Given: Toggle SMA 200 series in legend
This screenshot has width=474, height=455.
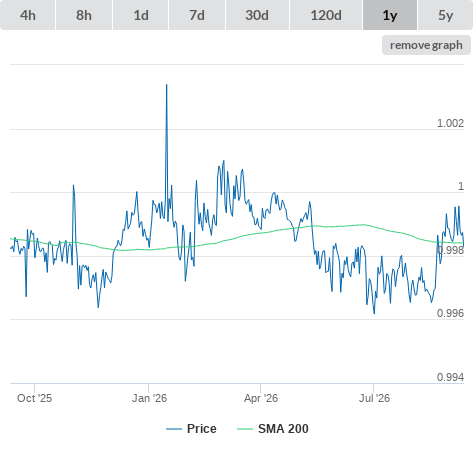Looking at the screenshot, I should pyautogui.click(x=283, y=429).
